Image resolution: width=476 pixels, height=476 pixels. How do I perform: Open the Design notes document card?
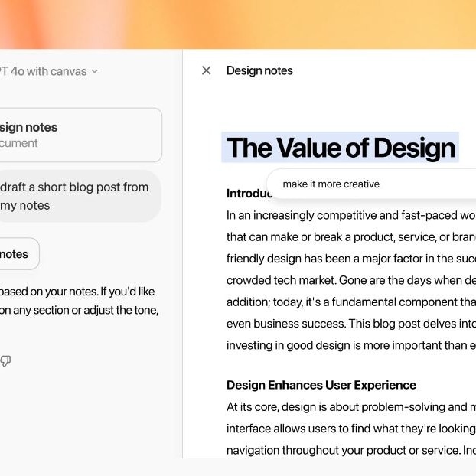pyautogui.click(x=81, y=135)
